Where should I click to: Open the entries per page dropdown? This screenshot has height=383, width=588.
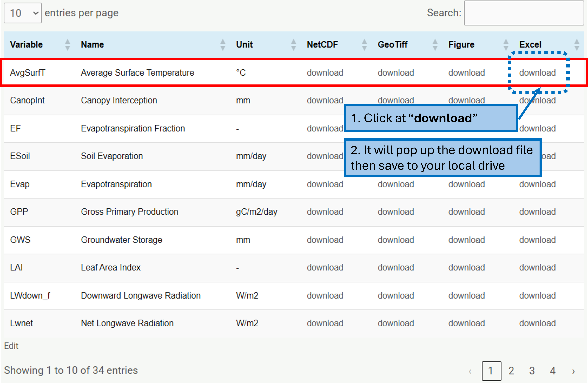pos(22,13)
